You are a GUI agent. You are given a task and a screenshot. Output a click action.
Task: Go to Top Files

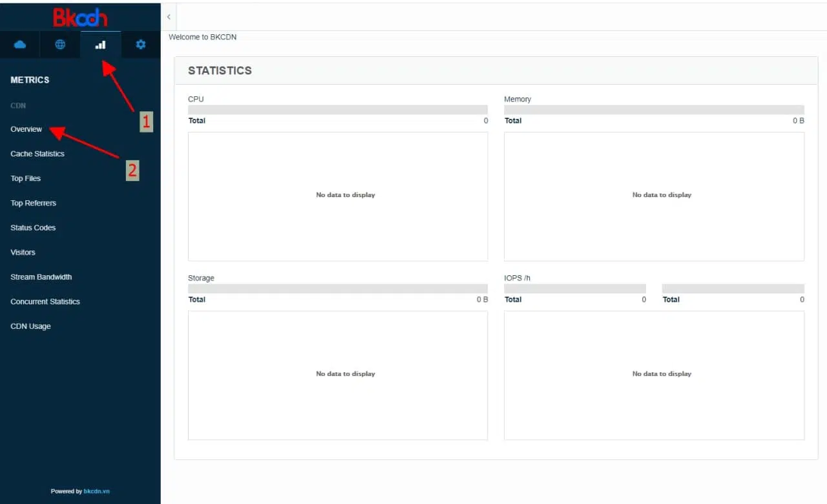point(26,178)
